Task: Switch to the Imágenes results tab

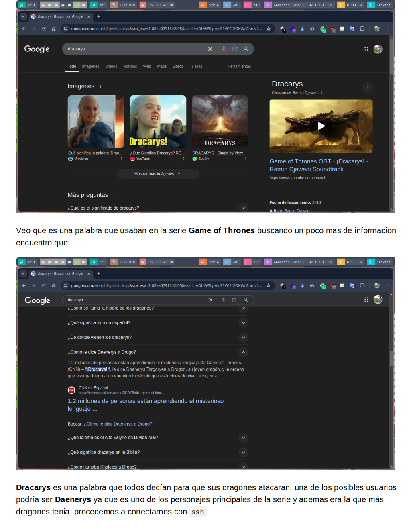Action: [x=91, y=67]
